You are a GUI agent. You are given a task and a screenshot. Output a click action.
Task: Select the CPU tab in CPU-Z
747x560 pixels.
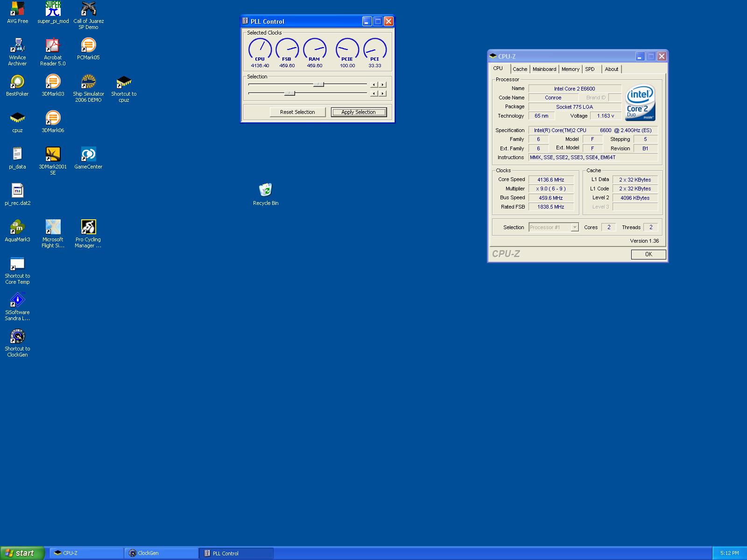[x=499, y=68]
